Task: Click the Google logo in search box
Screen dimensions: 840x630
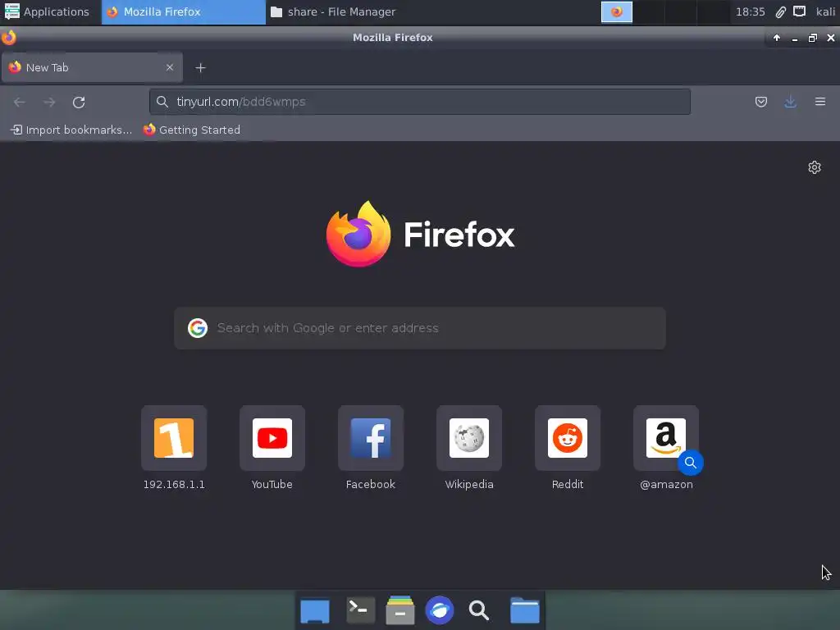Action: (198, 328)
